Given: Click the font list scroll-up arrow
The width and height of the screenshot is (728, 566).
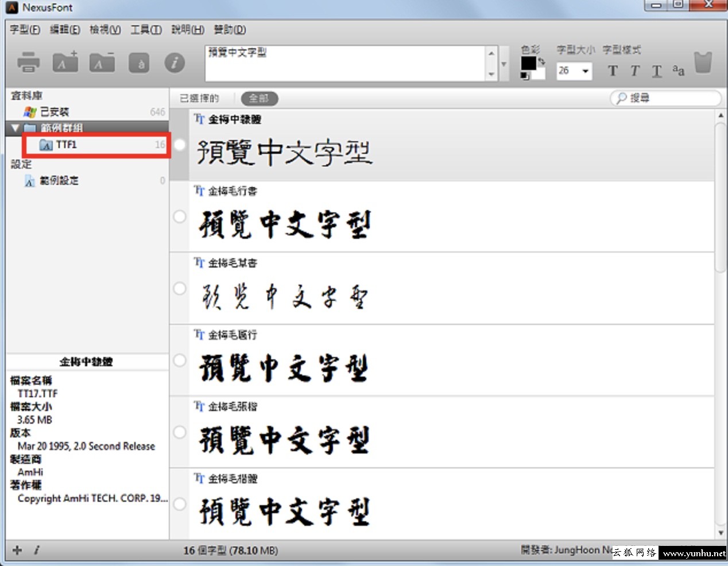Looking at the screenshot, I should [x=721, y=115].
